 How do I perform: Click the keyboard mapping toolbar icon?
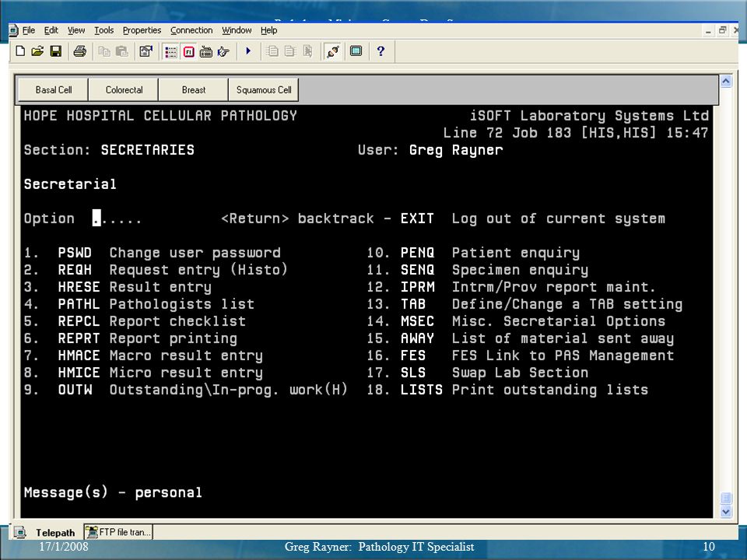205,51
